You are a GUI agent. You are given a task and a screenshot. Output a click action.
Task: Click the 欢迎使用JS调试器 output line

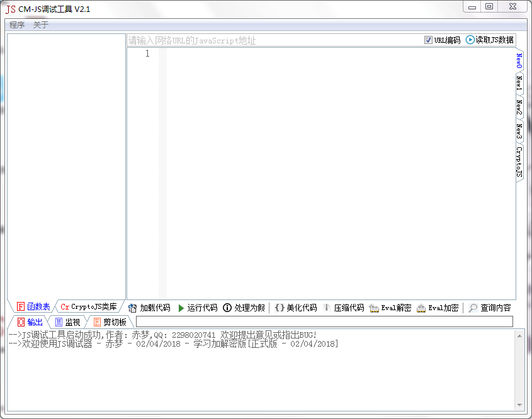pyautogui.click(x=173, y=344)
